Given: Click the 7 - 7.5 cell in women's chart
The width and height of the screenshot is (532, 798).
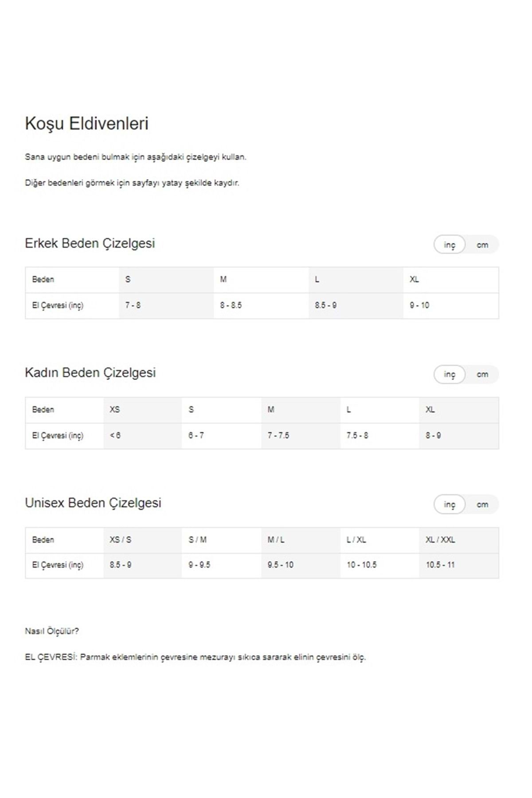Looking at the screenshot, I should click(x=301, y=436).
